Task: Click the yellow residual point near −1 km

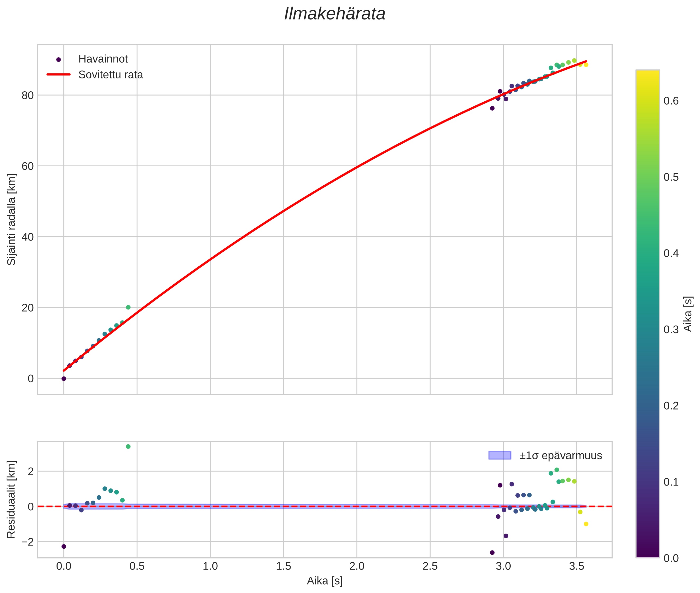Action: pos(586,524)
